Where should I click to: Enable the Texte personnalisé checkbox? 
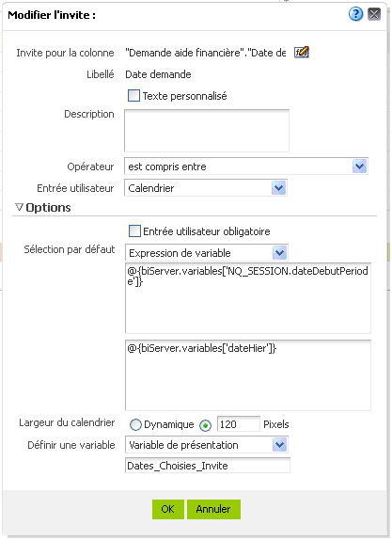(x=133, y=95)
